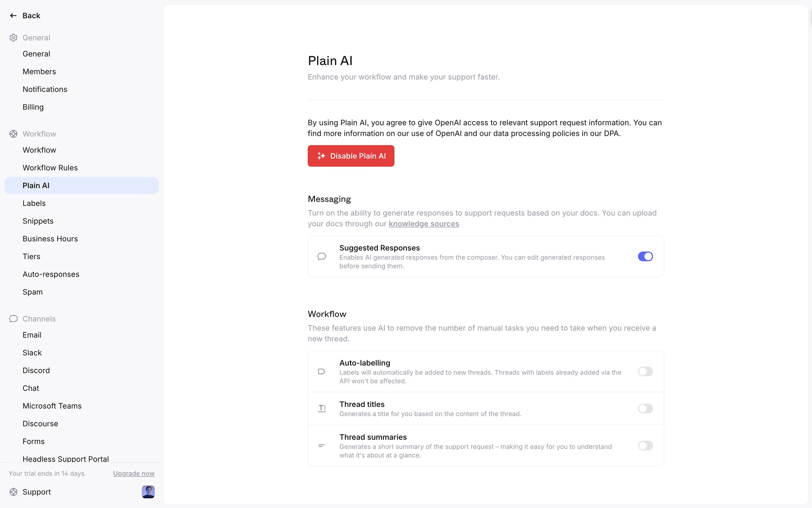Viewport: 812px width, 508px height.
Task: Click the Back arrow icon
Action: (13, 16)
